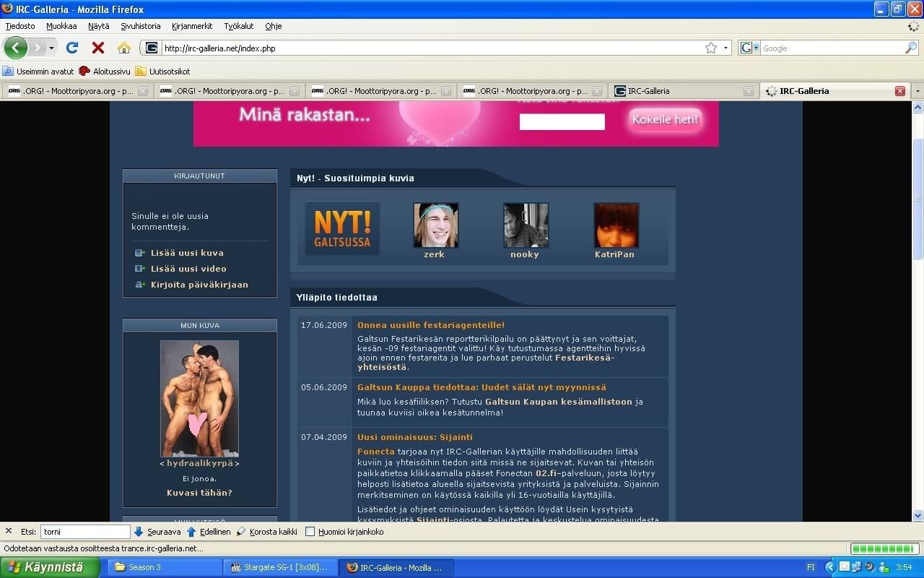Stop page loading with red X icon
This screenshot has height=578, width=924.
tap(98, 48)
